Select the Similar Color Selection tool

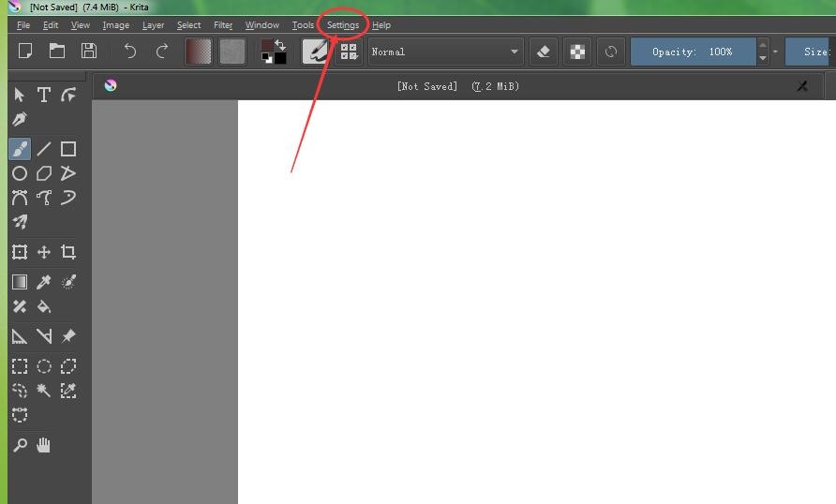pos(68,391)
